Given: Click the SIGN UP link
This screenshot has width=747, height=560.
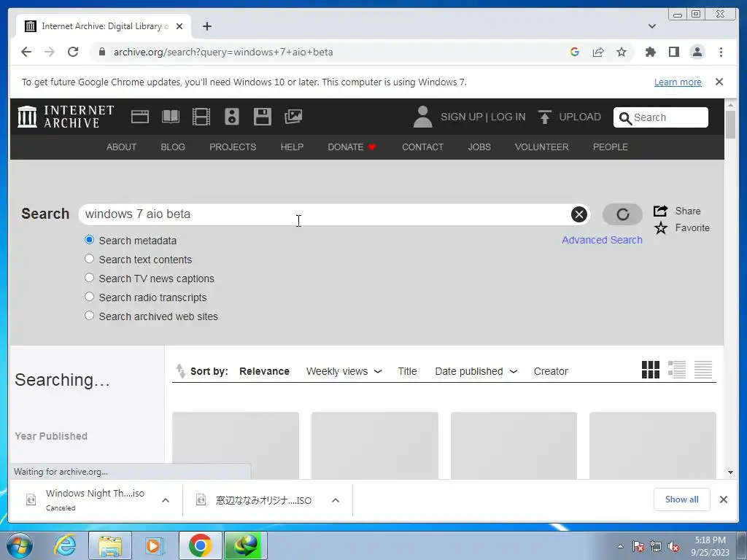Looking at the screenshot, I should tap(462, 117).
